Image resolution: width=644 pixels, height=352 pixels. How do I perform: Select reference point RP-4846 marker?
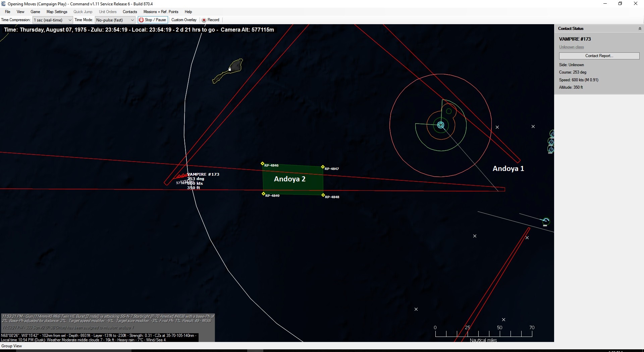[262, 164]
